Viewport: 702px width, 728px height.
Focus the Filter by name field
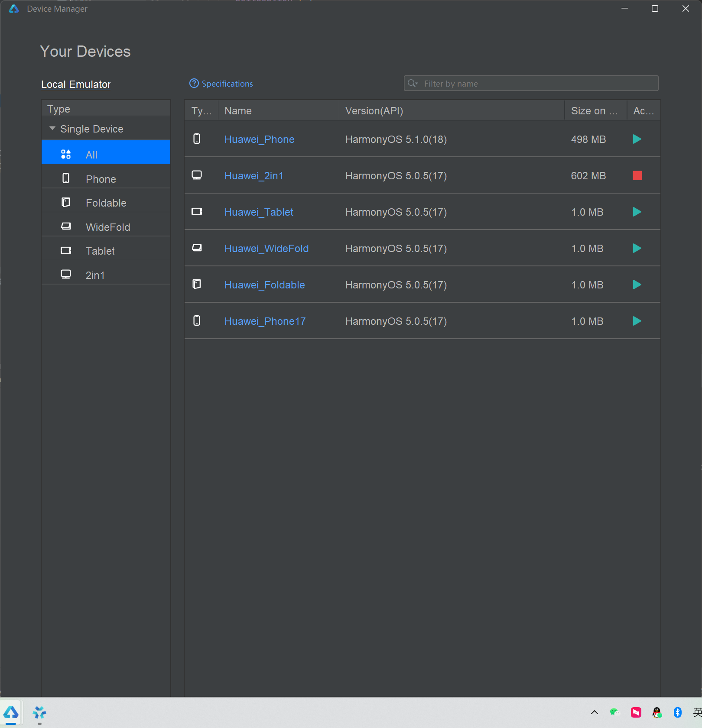click(531, 83)
